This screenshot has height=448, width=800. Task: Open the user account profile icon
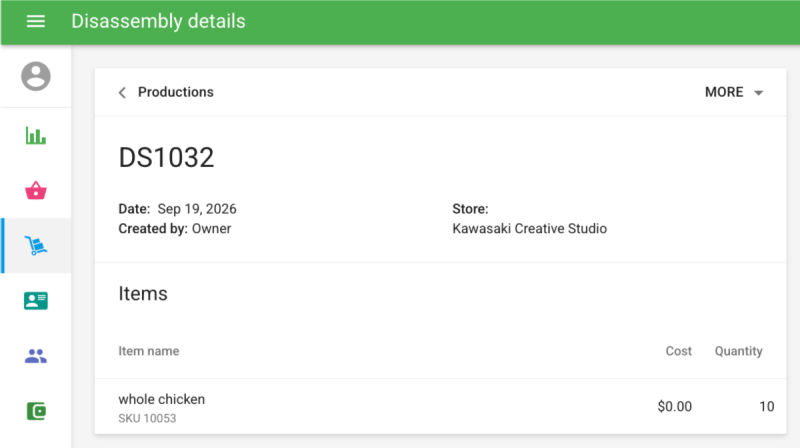36,77
